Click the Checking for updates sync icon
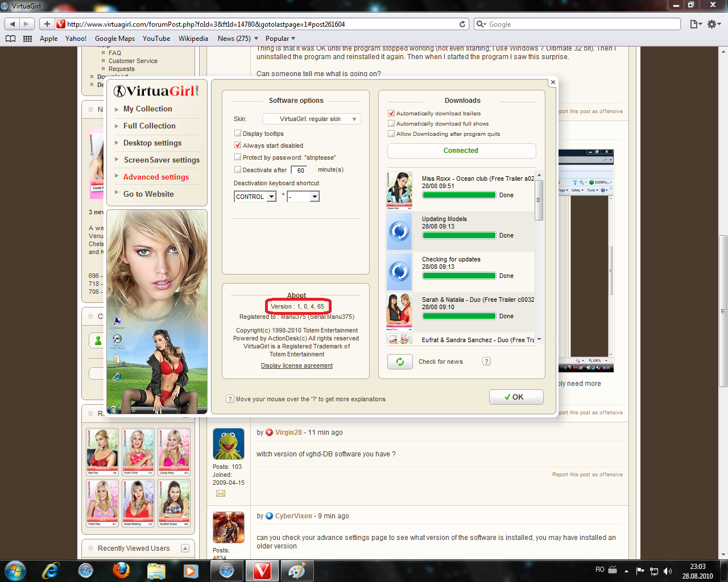728x582 pixels. click(x=399, y=272)
